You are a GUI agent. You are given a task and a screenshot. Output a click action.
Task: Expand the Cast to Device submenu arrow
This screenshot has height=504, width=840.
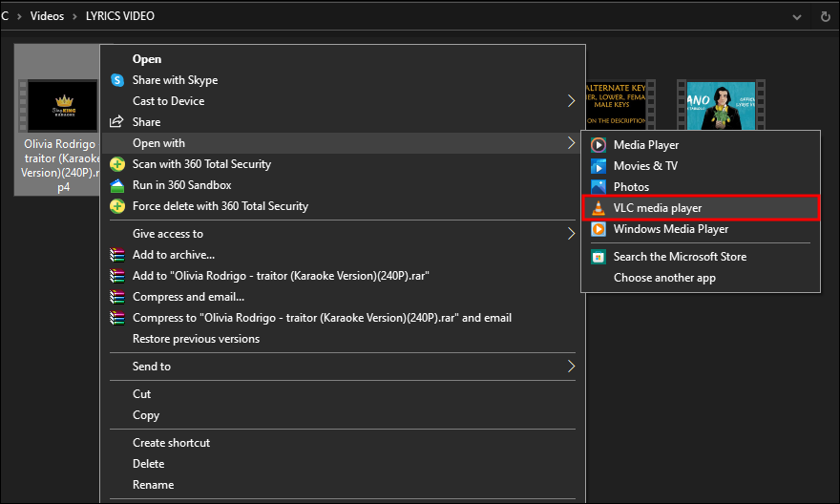(x=571, y=101)
